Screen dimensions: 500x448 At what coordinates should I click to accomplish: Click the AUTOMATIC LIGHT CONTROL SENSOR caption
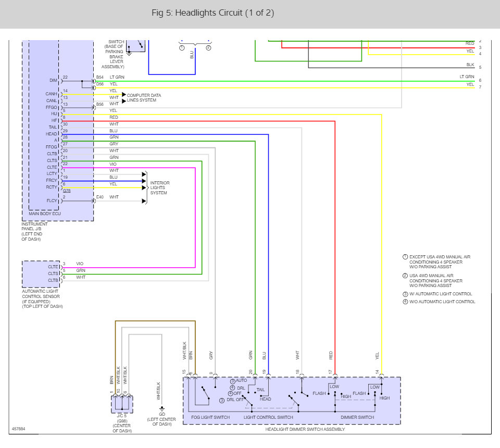click(x=42, y=299)
